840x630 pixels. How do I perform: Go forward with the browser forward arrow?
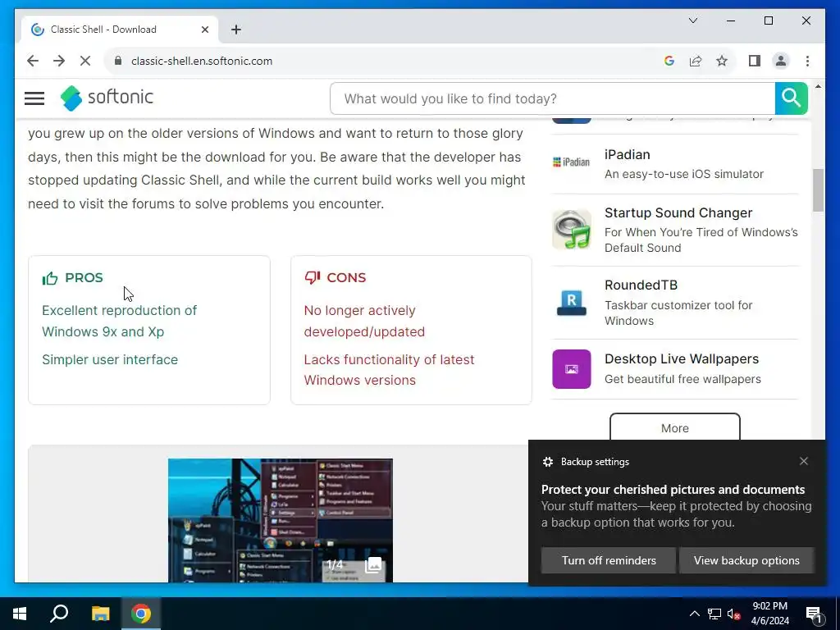point(59,61)
